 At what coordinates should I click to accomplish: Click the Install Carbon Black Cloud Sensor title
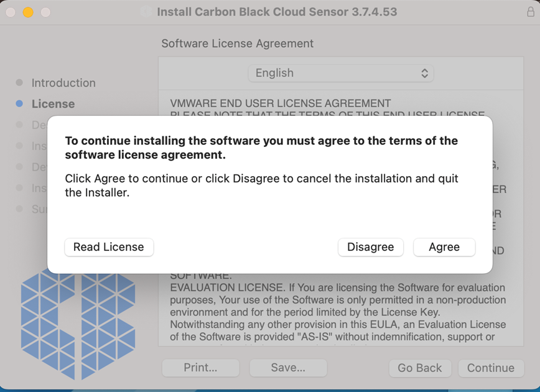click(x=277, y=12)
